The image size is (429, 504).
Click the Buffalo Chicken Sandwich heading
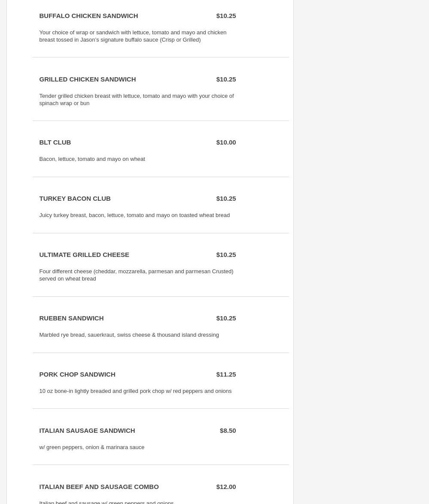[88, 16]
